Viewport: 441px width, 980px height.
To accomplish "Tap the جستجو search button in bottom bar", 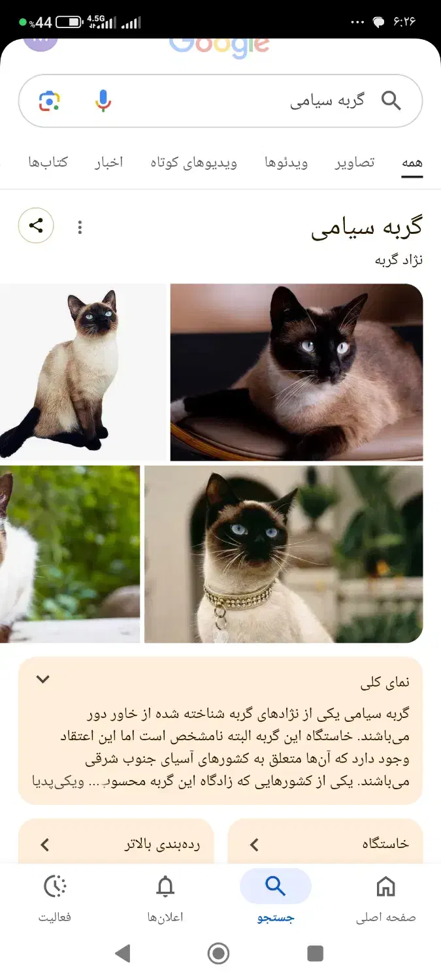I will point(276,898).
